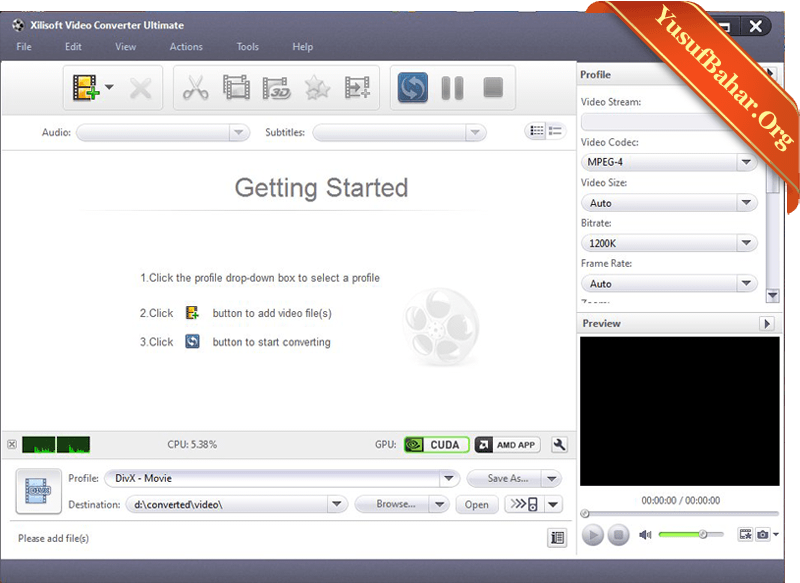Collapse the Preview panel arrow
Screen dimensions: 800x583
point(767,323)
